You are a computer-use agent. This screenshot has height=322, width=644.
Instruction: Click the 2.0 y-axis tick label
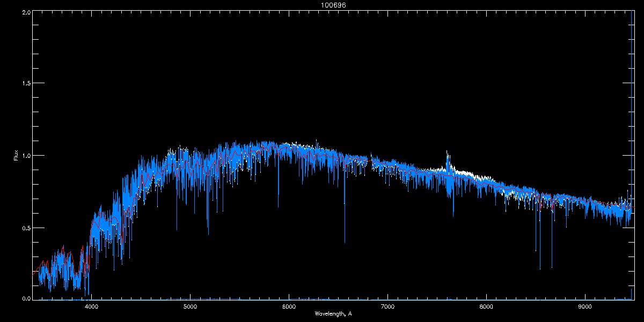click(x=26, y=12)
